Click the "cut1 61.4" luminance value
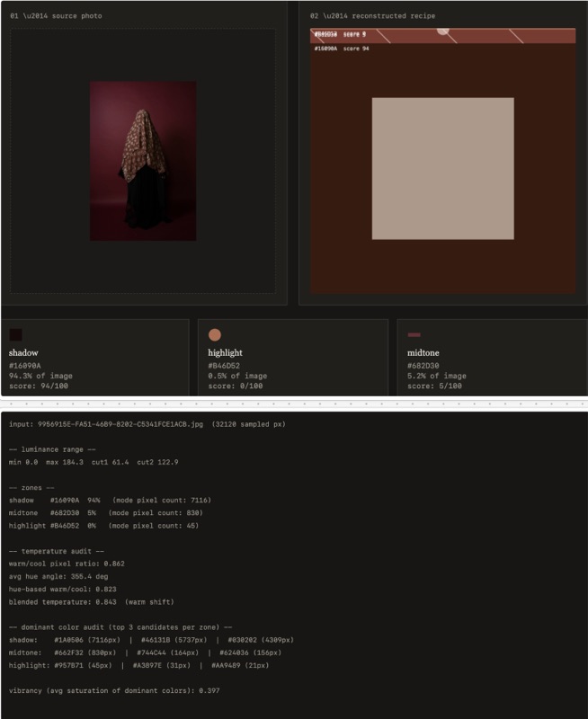The width and height of the screenshot is (588, 719). (x=110, y=462)
